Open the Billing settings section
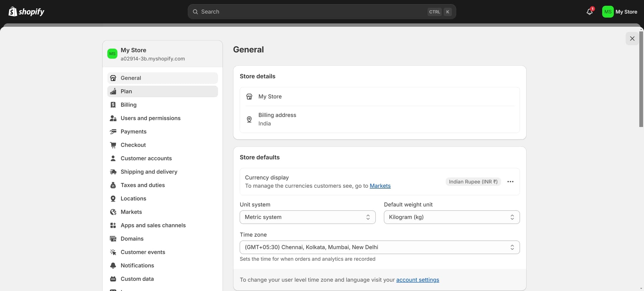Image resolution: width=644 pixels, height=291 pixels. pos(129,105)
